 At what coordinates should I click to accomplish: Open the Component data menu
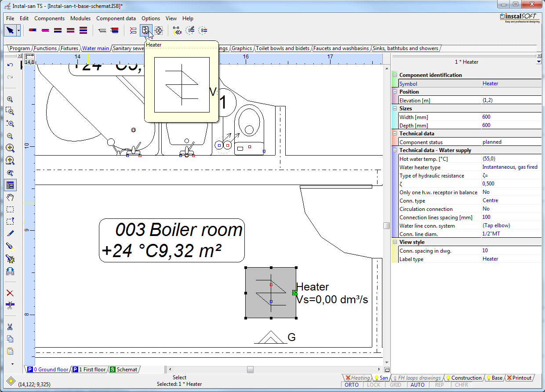[116, 18]
